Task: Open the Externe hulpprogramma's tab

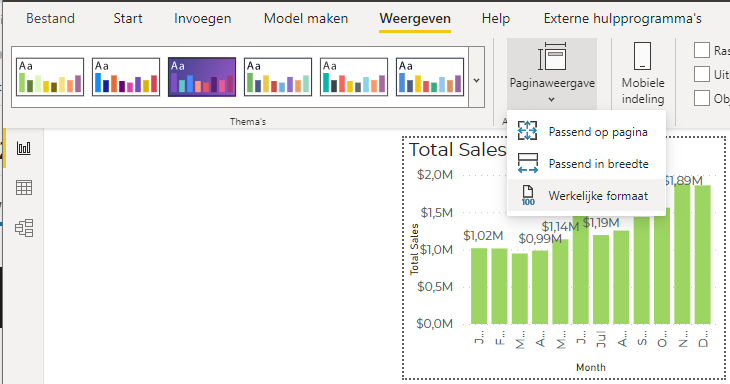Action: pos(622,19)
